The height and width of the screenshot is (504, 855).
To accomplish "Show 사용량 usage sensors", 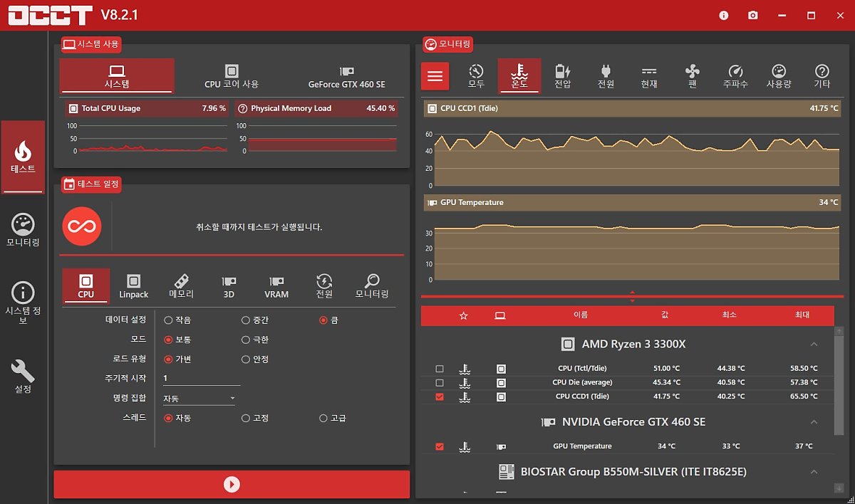I will pos(779,76).
